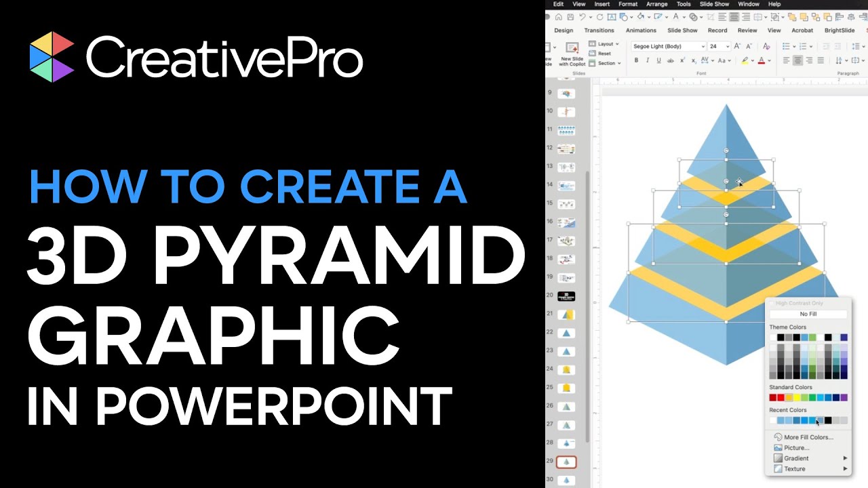Click the Decrease Font Size icon
The width and height of the screenshot is (868, 488).
pos(749,46)
